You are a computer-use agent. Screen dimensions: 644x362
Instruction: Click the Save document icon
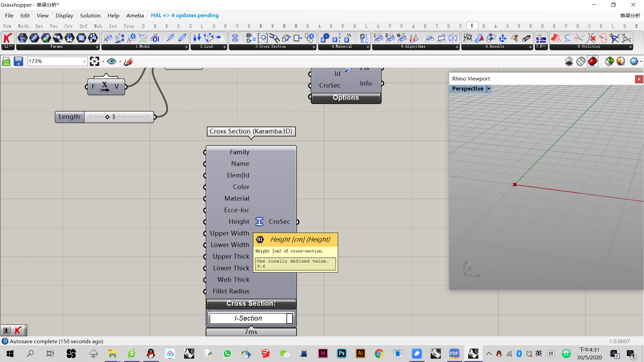[18, 61]
